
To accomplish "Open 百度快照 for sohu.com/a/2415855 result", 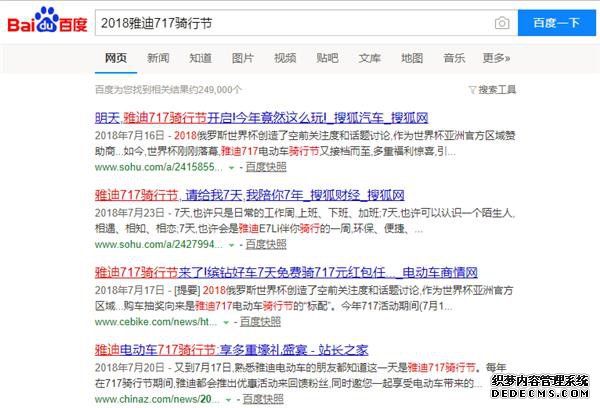I will 266,167.
